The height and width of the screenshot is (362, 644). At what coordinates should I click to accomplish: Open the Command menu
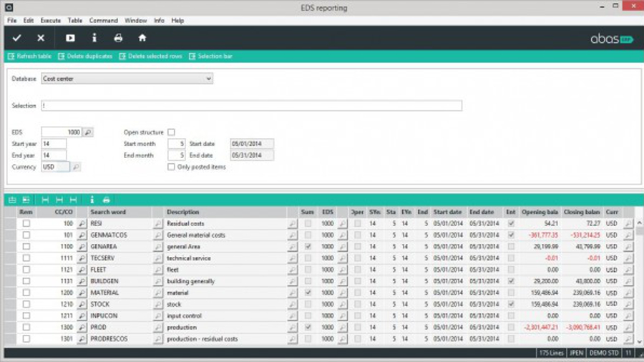pyautogui.click(x=104, y=21)
